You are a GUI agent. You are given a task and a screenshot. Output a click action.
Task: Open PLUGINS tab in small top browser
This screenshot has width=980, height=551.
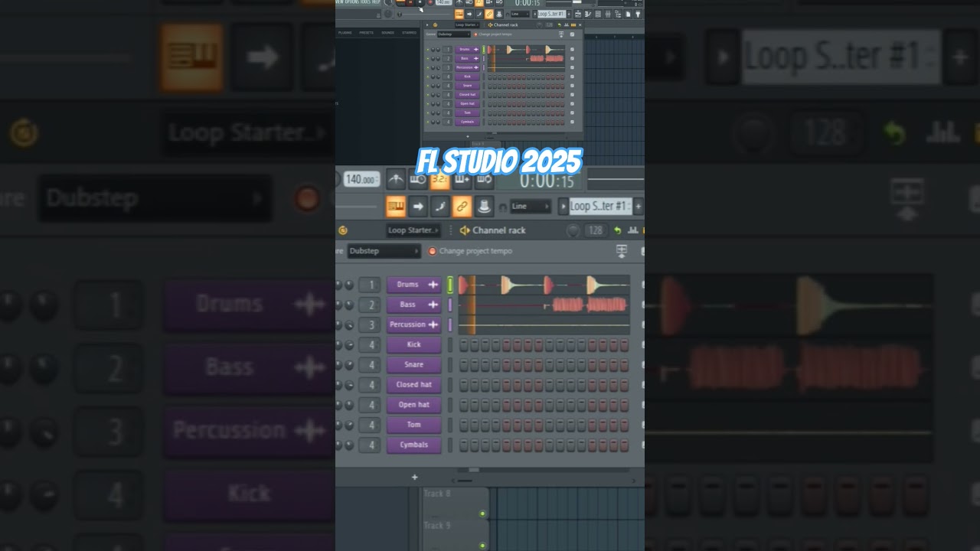(345, 33)
